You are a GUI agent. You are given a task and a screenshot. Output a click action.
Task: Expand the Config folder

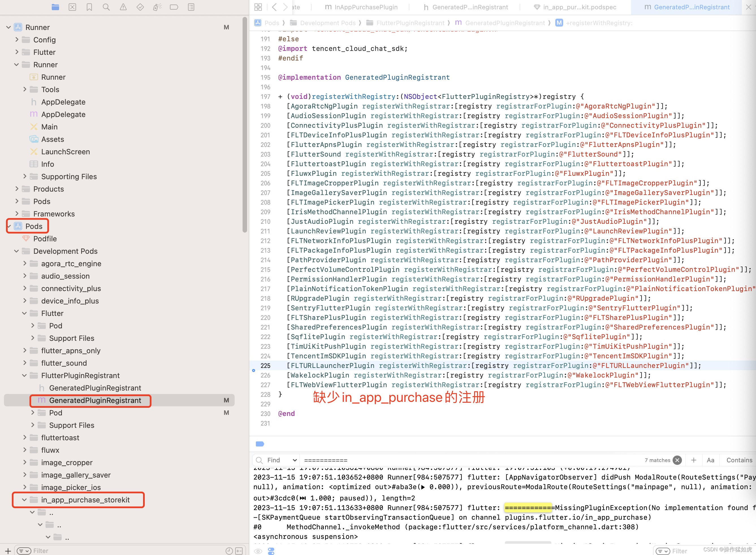pyautogui.click(x=17, y=40)
